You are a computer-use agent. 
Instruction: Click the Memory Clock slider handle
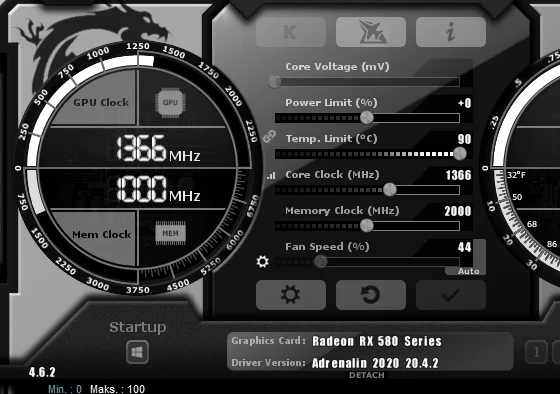pos(366,225)
